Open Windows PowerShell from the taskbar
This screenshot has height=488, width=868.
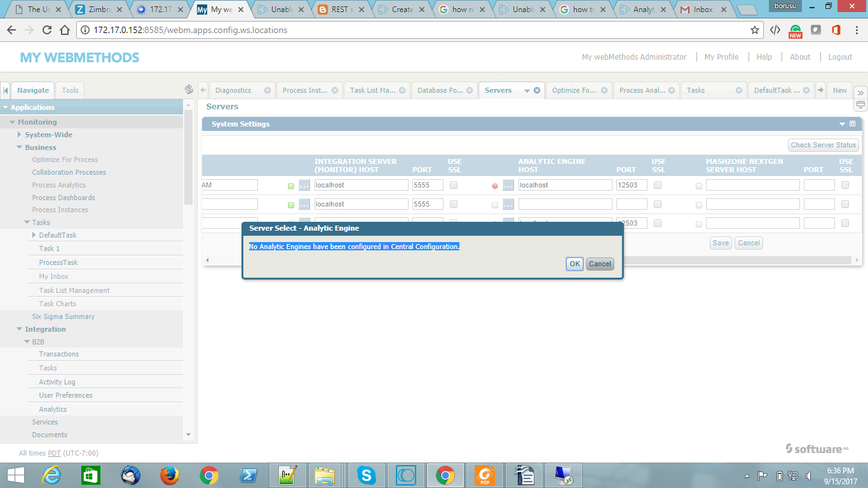(x=248, y=475)
